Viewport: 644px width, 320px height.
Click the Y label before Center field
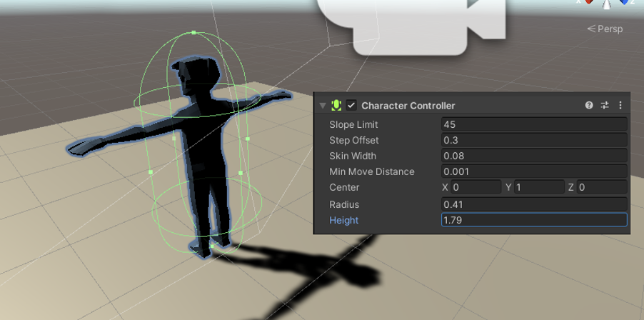(508, 187)
